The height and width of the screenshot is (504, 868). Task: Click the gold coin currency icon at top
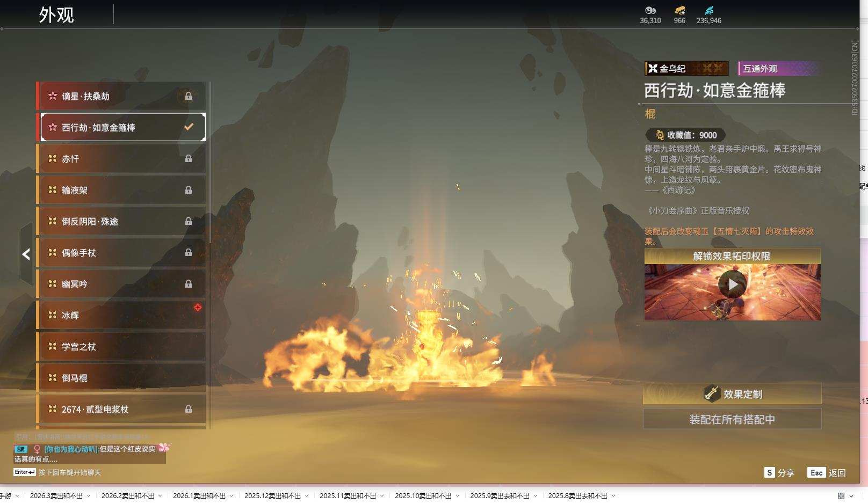tap(650, 10)
